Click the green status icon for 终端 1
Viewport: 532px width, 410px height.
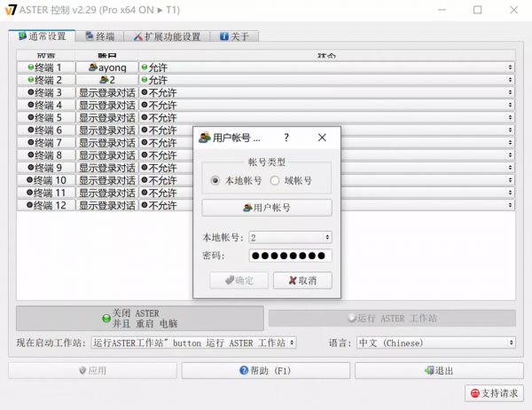pyautogui.click(x=31, y=67)
